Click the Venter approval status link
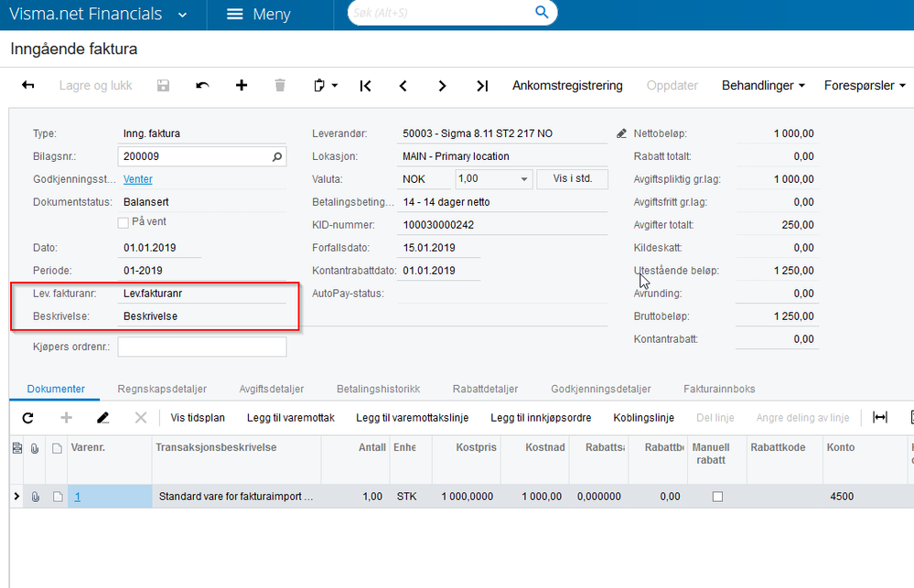Viewport: 914px width, 588px height. click(138, 179)
